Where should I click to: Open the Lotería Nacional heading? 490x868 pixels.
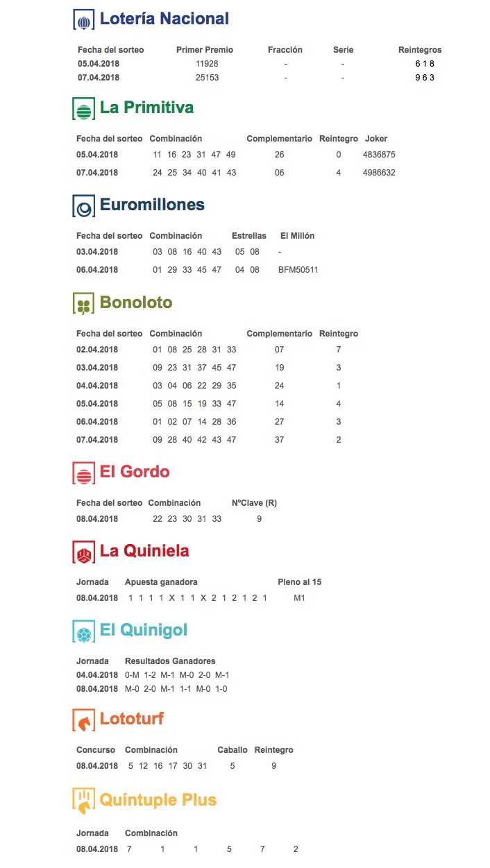[164, 19]
